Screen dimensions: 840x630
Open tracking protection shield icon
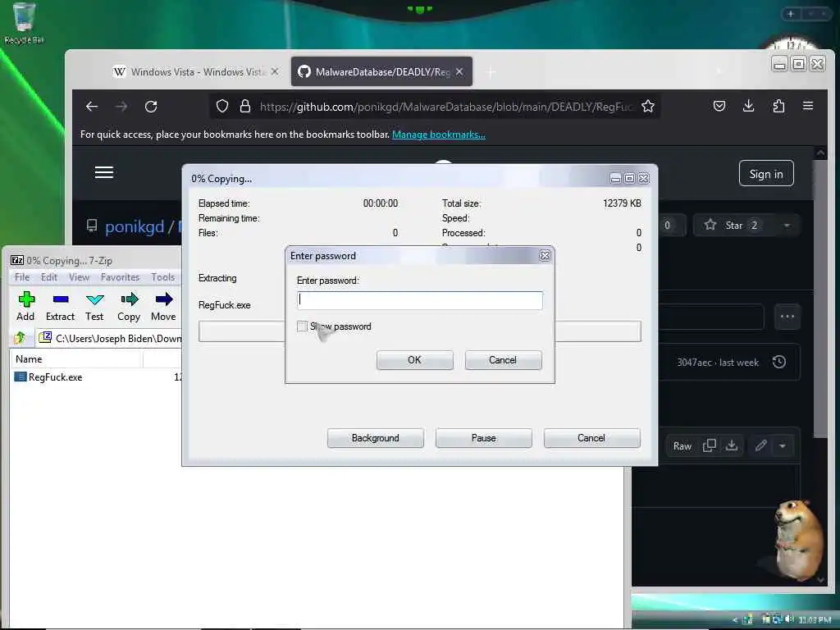click(222, 106)
